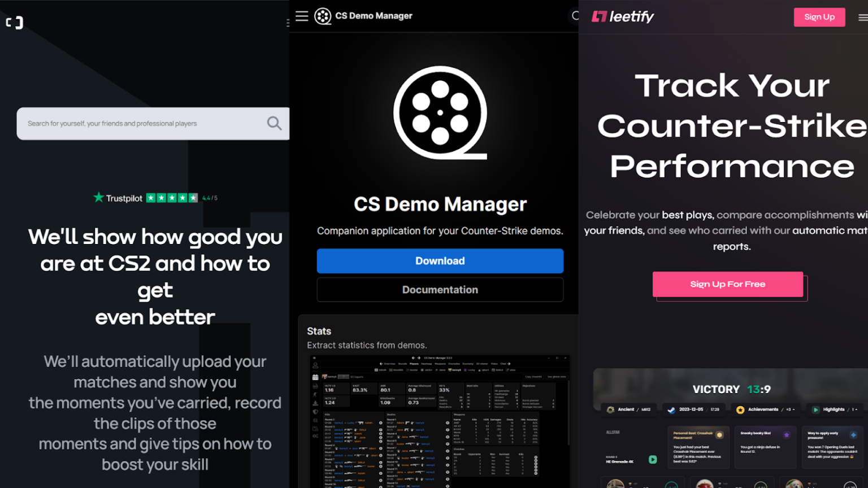
Task: Click the Trustpilot green star rating
Action: [172, 198]
